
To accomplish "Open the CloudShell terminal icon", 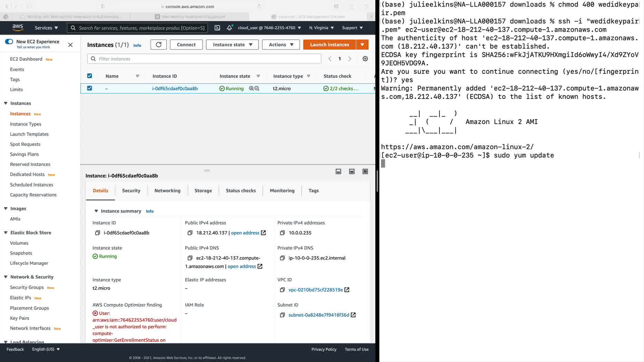I will 217,28.
